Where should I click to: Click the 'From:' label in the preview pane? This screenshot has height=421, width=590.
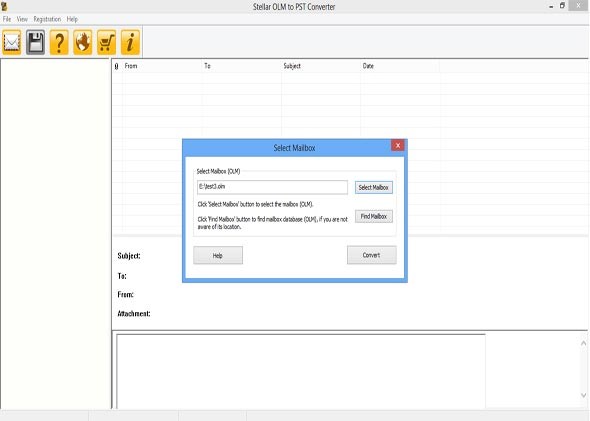pos(125,294)
